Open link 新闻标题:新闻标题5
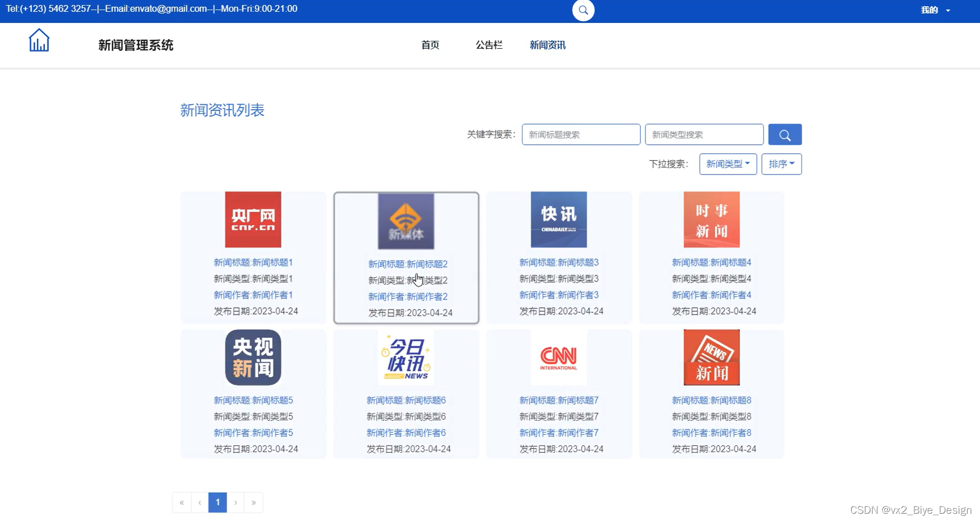Screen dimensions: 980x521 click(253, 400)
